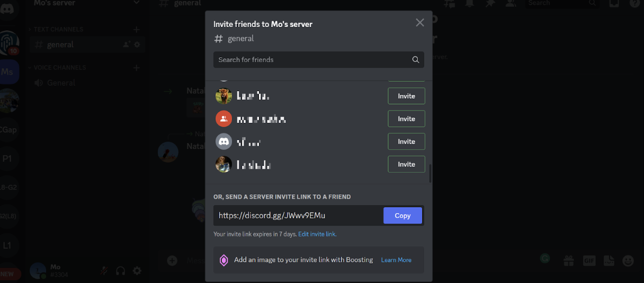This screenshot has width=644, height=283.
Task: Open edit channel gear for general
Action: point(137,45)
